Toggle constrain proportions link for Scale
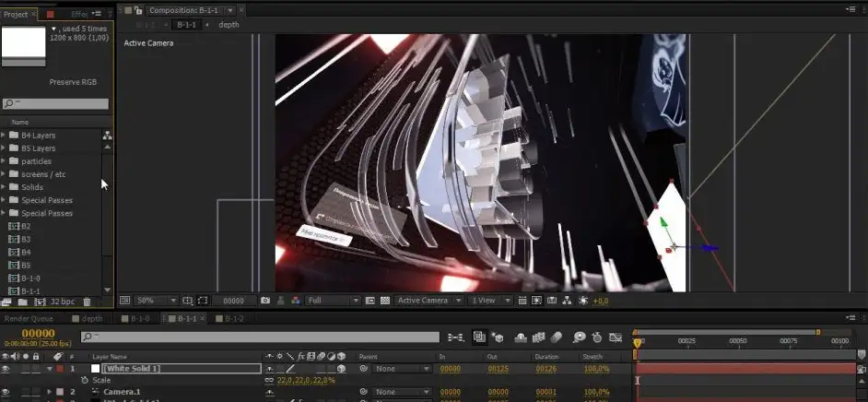Screen dimensions: 868x402 click(270, 381)
